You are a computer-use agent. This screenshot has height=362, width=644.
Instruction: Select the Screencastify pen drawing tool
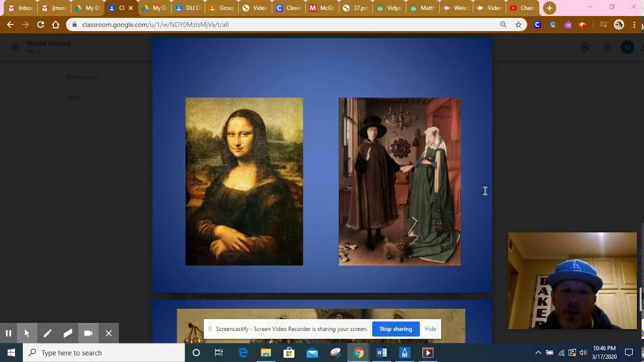(x=47, y=333)
